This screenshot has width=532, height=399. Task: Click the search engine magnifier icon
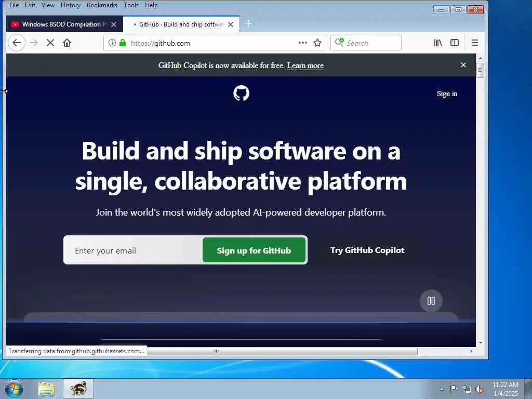coord(339,43)
